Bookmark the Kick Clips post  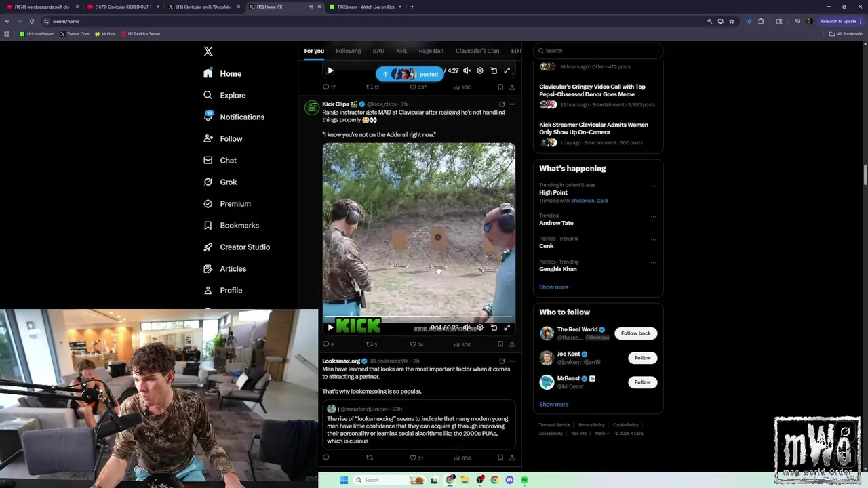(x=500, y=344)
